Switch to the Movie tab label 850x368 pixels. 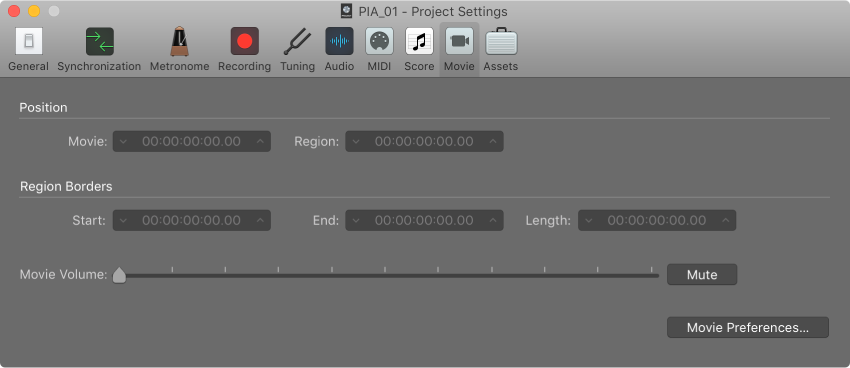(459, 67)
